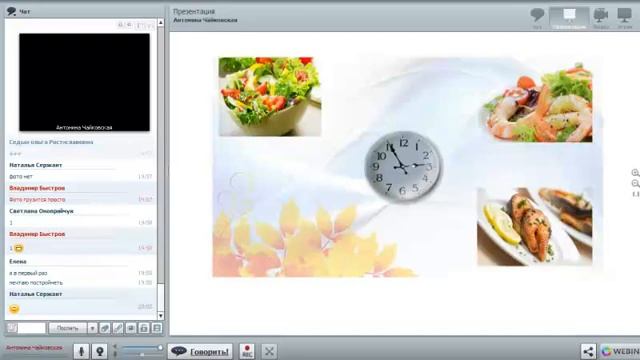Screen dimensions: 640x360
Task: Toggle the webcam button in bottom bar
Action: point(100,351)
